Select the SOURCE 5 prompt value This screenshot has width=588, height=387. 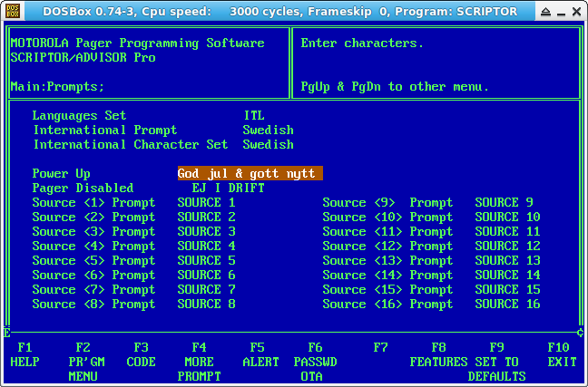[206, 260]
